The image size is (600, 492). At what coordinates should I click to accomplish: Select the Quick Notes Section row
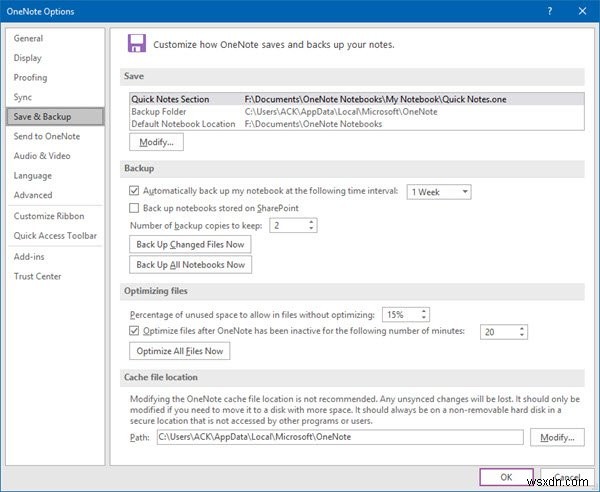[357, 99]
